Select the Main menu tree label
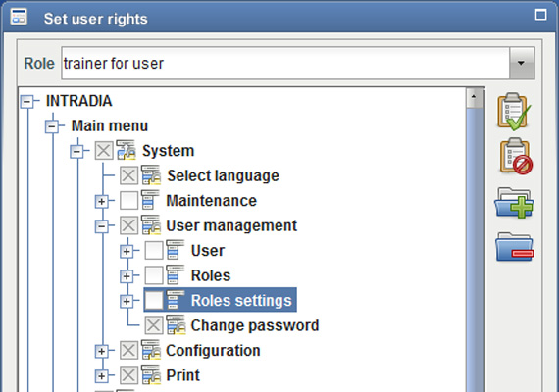This screenshot has width=559, height=392. (110, 125)
